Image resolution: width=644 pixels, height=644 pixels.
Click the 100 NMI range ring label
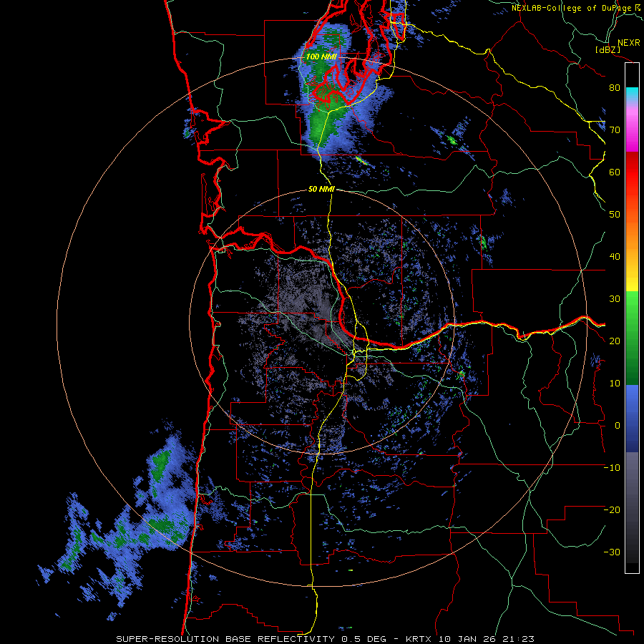pyautogui.click(x=321, y=57)
